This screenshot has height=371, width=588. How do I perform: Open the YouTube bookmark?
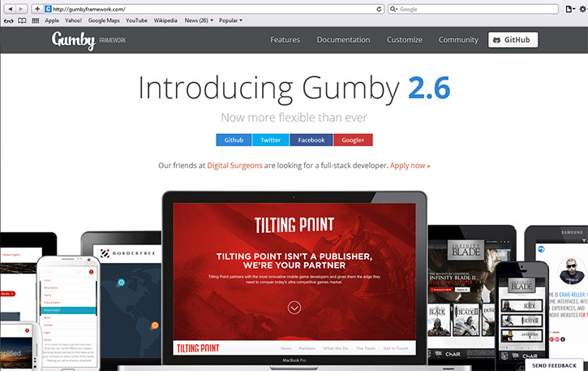tap(136, 20)
